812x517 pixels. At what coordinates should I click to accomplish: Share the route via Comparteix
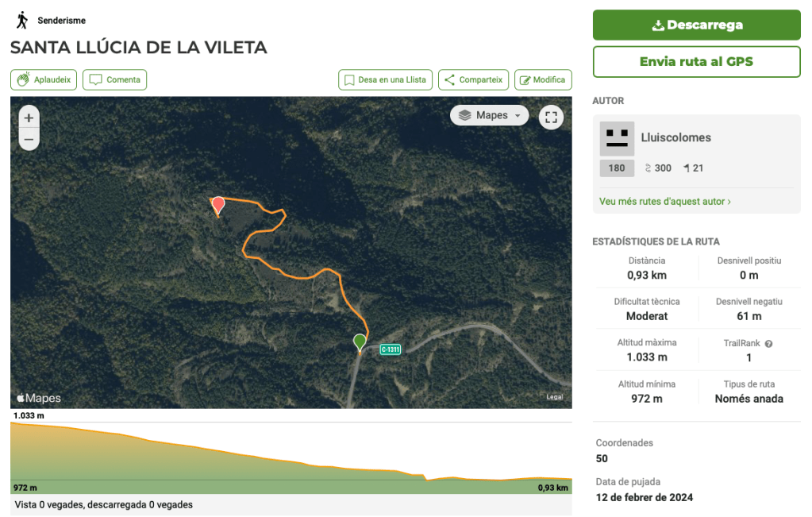473,79
